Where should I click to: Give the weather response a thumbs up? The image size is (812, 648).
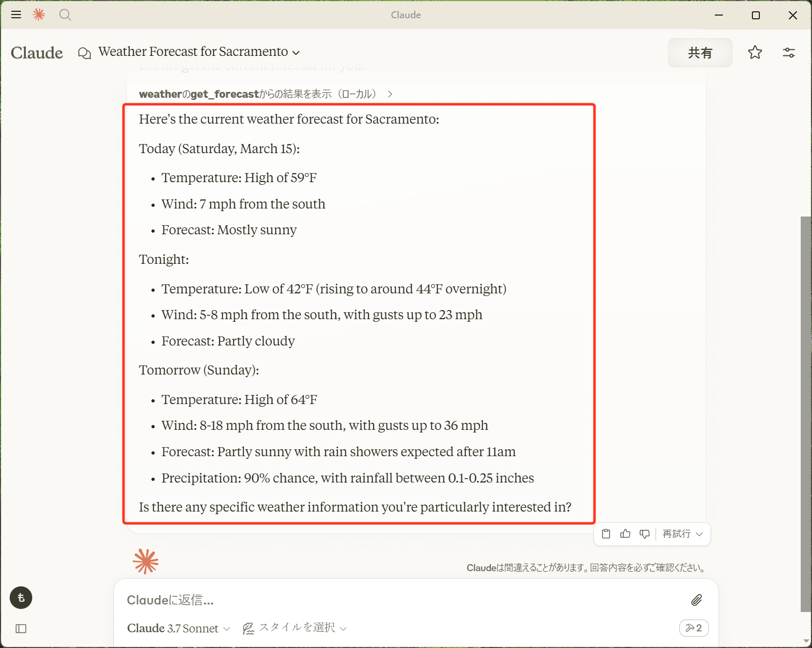click(x=625, y=534)
